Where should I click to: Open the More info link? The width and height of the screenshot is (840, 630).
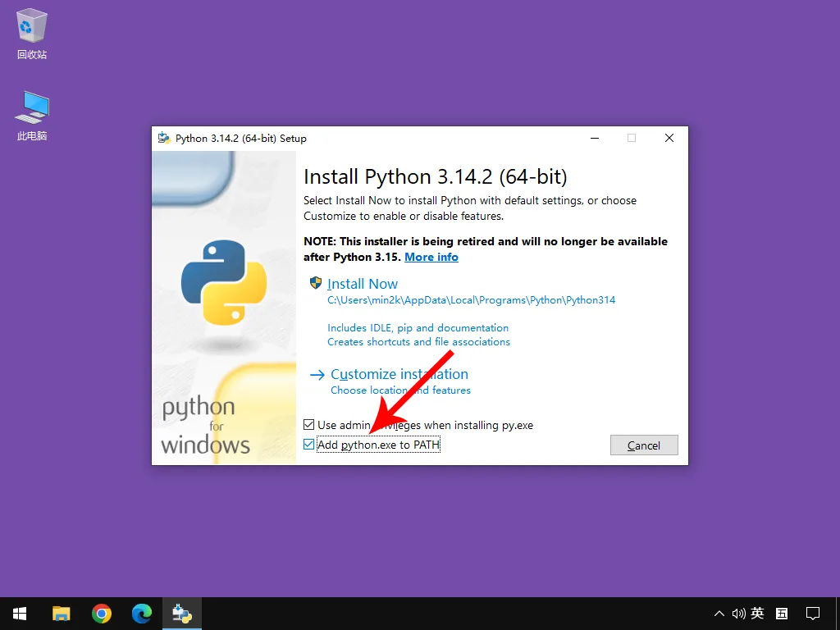[431, 257]
